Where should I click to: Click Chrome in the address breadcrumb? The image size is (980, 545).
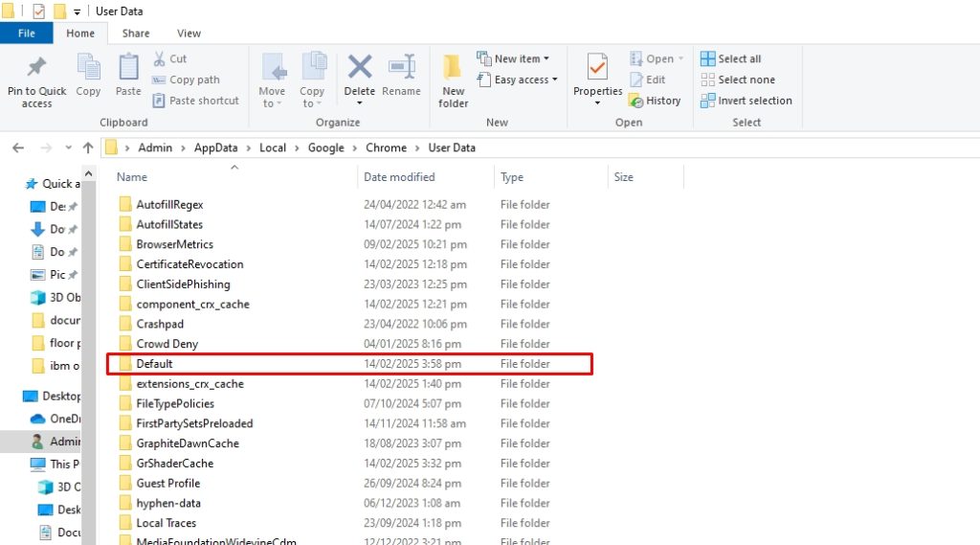click(386, 148)
